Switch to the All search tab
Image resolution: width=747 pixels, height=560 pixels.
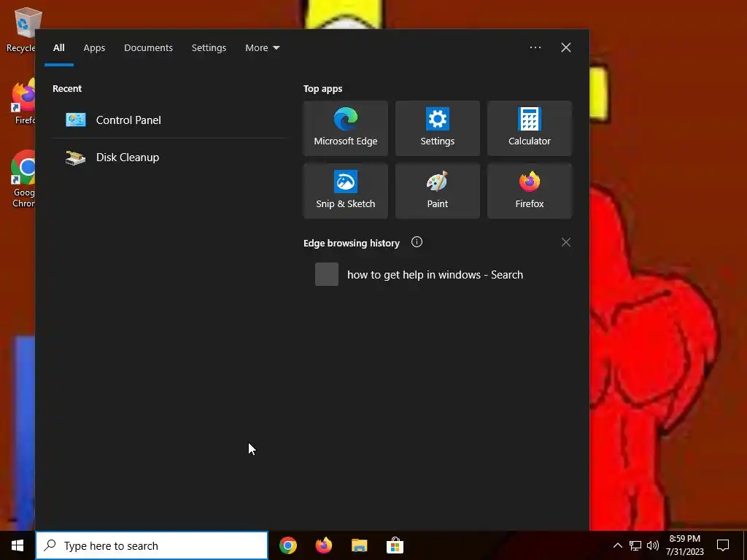tap(58, 47)
